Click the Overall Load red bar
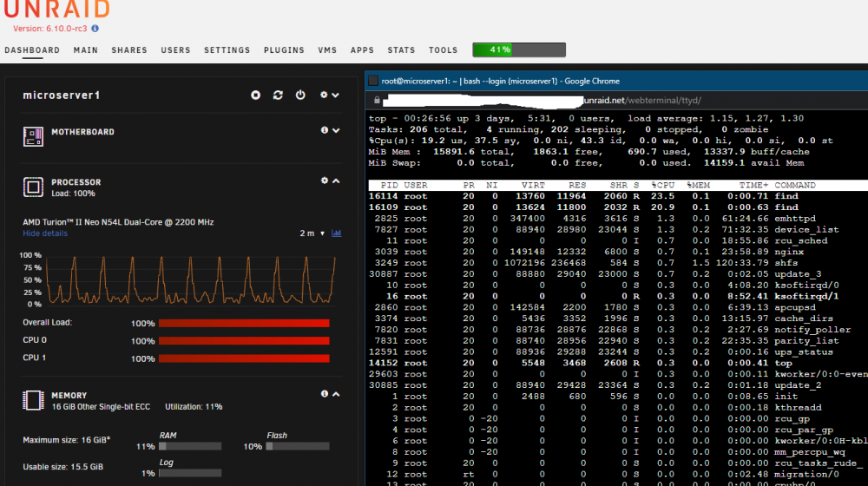Image resolution: width=868 pixels, height=486 pixels. coord(244,323)
